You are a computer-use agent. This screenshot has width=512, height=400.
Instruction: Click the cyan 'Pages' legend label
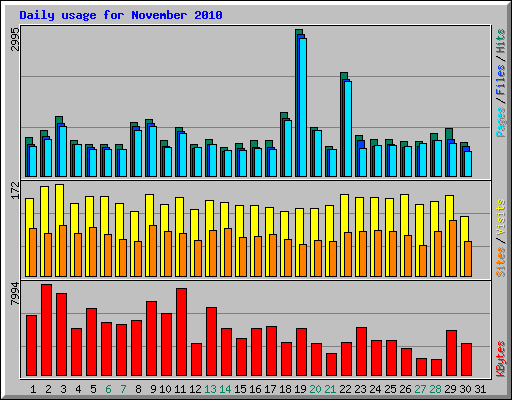[500, 122]
